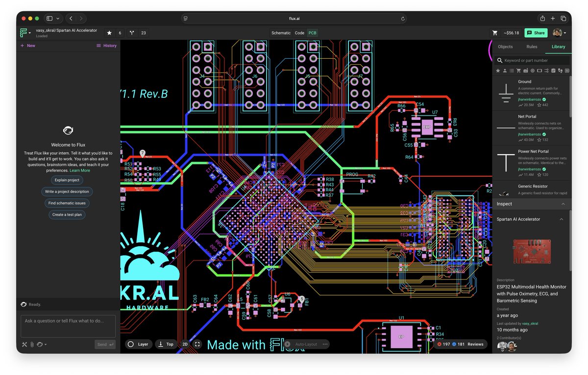
Task: Open the star count showing 6
Action: pyautogui.click(x=120, y=33)
